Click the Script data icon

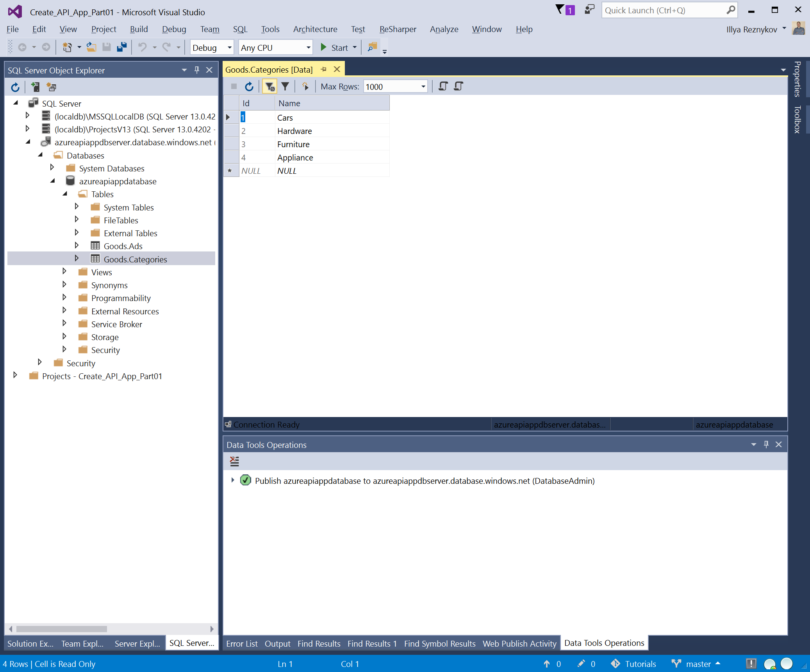click(x=443, y=87)
